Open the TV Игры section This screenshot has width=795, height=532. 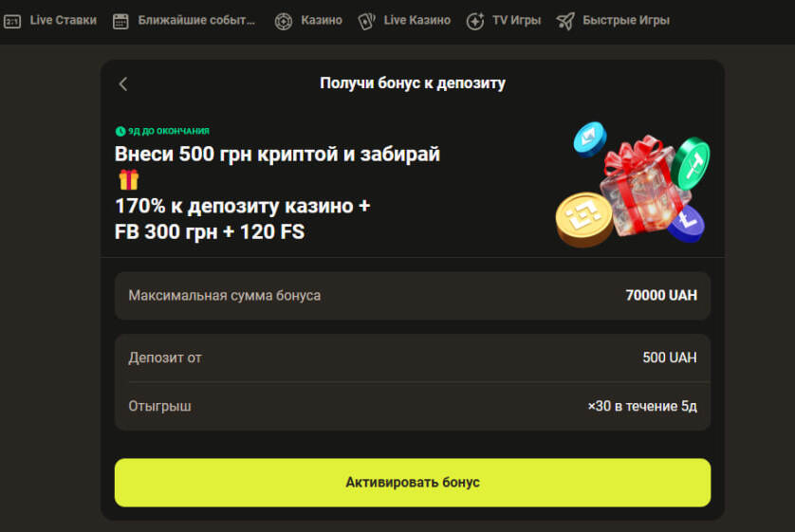(x=517, y=20)
